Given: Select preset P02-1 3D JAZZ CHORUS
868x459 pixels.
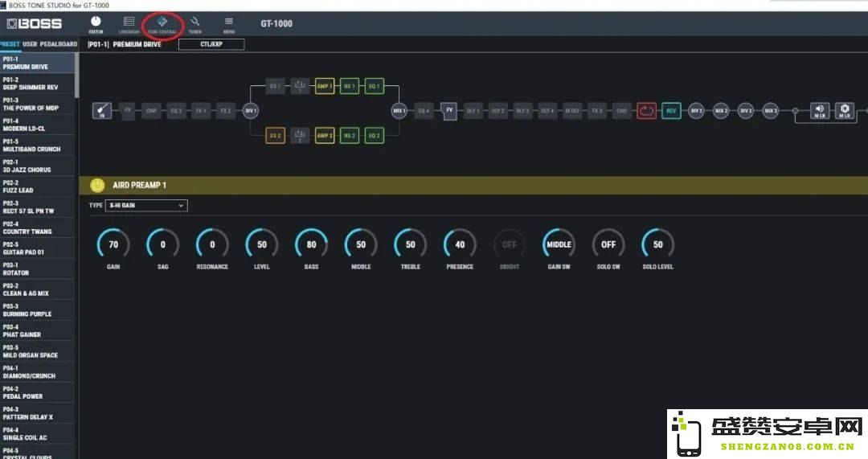Looking at the screenshot, I should pos(37,166).
